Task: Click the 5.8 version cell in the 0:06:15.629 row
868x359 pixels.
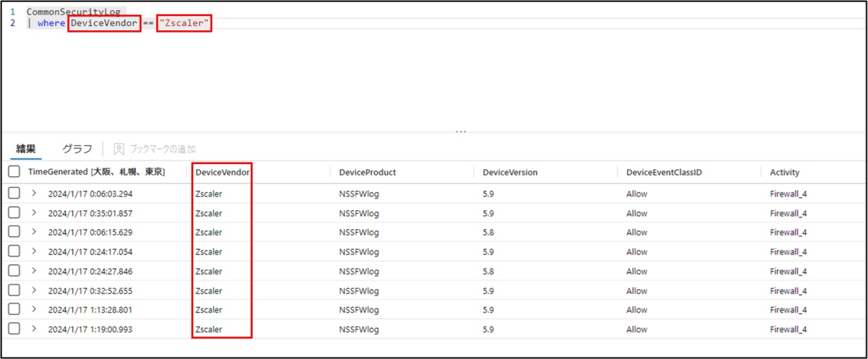Action: coord(488,232)
